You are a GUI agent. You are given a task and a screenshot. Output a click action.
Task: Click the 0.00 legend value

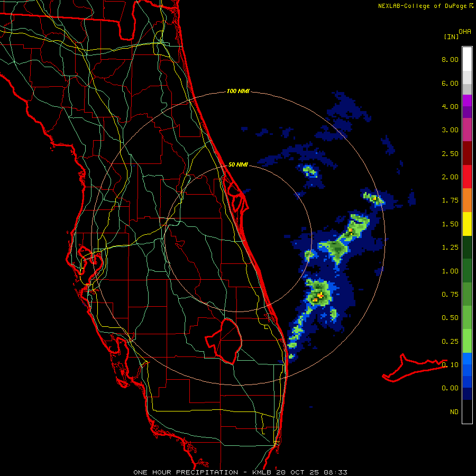450,388
